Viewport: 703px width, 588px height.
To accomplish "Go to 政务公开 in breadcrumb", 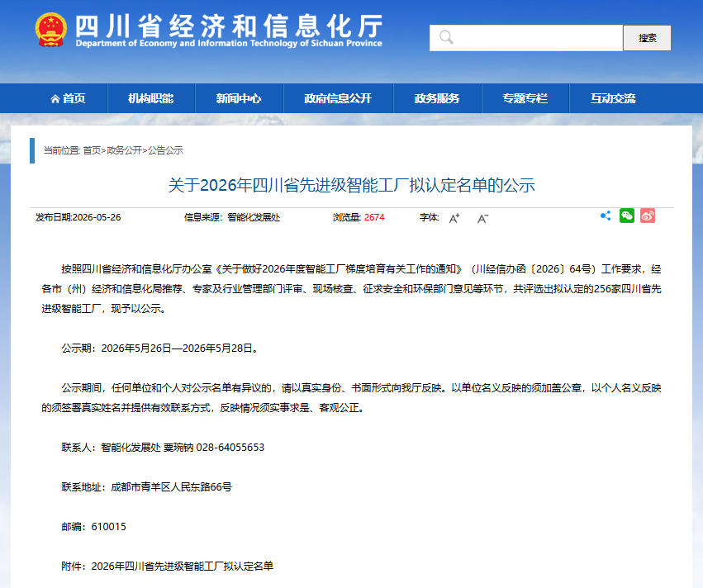I will (x=124, y=150).
